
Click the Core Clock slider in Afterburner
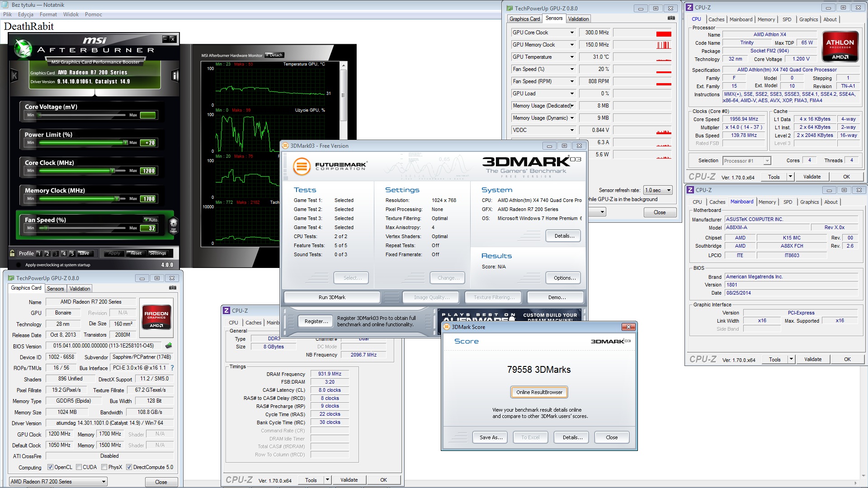point(82,171)
